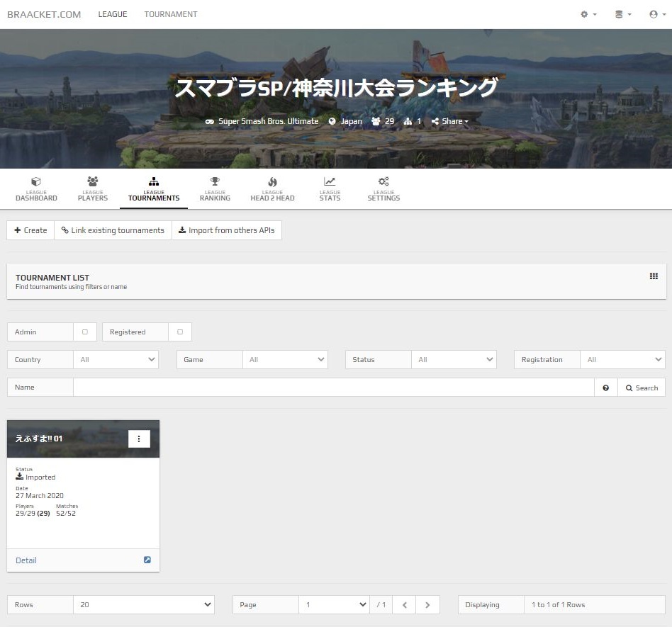Click the external link icon next to Detail

click(147, 560)
